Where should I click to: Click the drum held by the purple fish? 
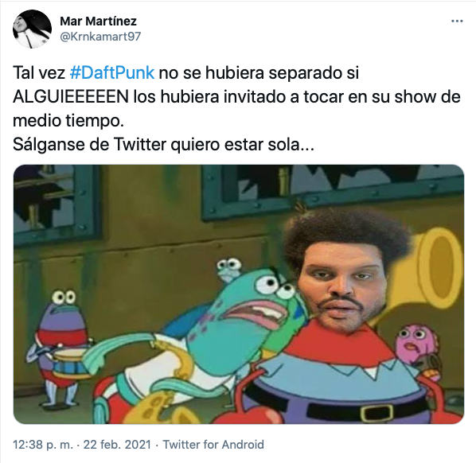click(x=65, y=360)
